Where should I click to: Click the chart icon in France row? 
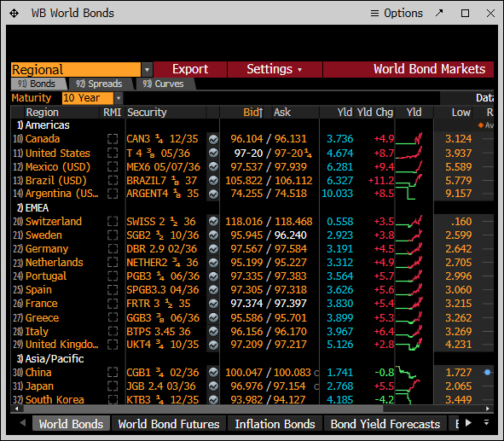pos(213,304)
